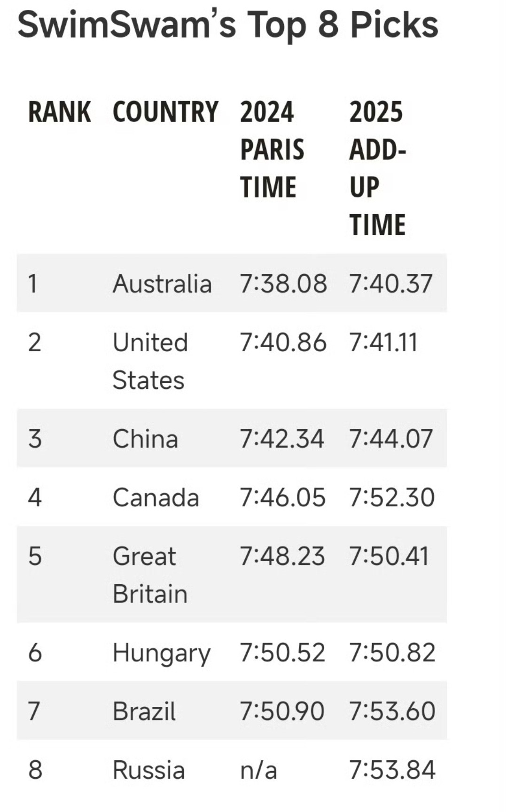Select the China country cell
This screenshot has width=507, height=812.
tap(145, 439)
